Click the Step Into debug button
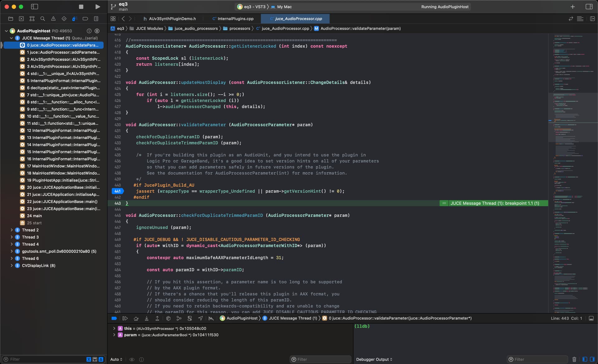The width and height of the screenshot is (598, 364). point(146,318)
